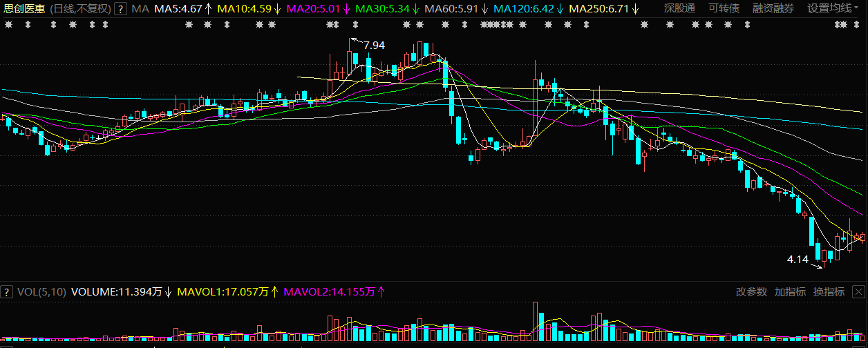Select the MA250:6.71 value
Viewport: 868px width, 348px height.
click(x=598, y=9)
